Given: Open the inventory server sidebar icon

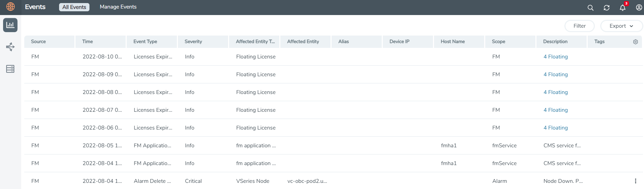Looking at the screenshot, I should pyautogui.click(x=10, y=69).
